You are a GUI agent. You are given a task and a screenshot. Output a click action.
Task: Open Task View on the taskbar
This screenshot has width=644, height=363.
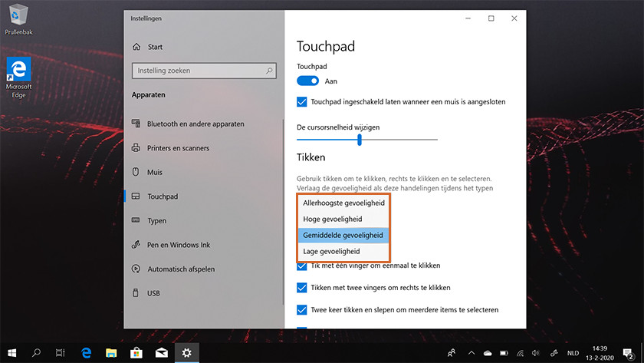click(61, 353)
